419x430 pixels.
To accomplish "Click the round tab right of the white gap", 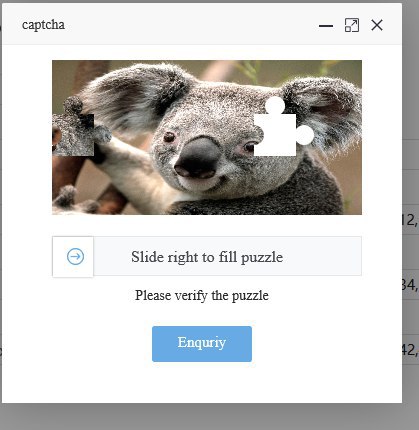I will pos(305,135).
